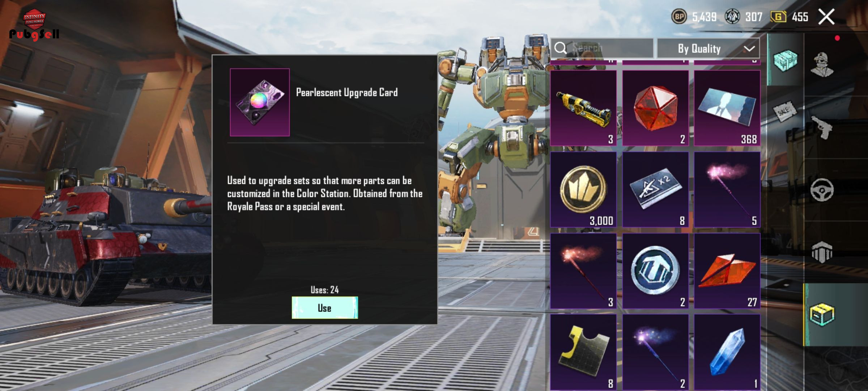Open the By Quality sort dropdown
868x391 pixels.
tap(708, 48)
